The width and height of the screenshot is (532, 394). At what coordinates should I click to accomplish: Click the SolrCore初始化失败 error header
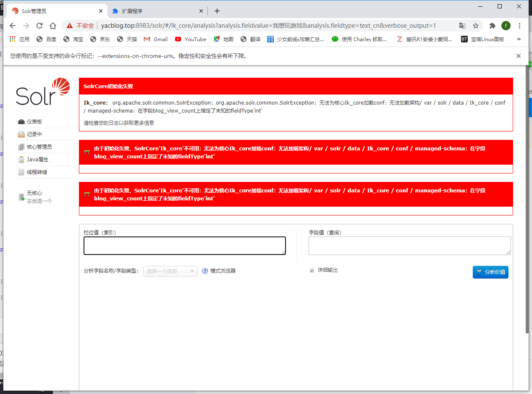coord(296,86)
